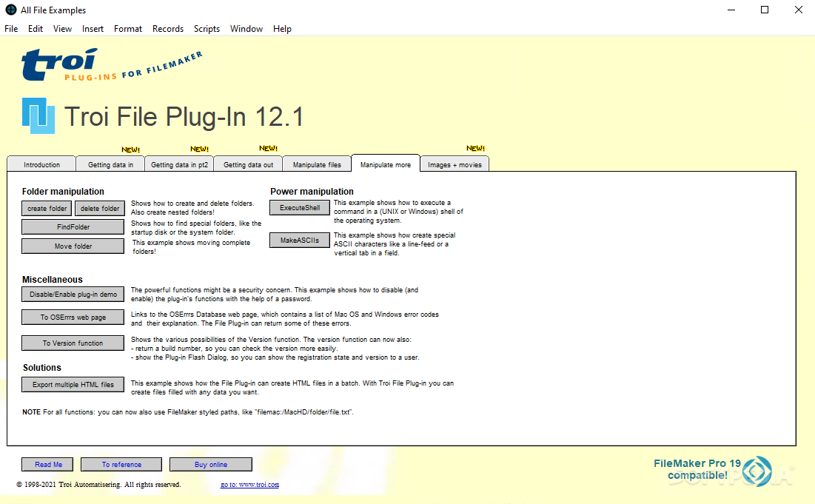Viewport: 815px width, 504px height.
Task: Click NEW! label above Getting data in tab
Action: (x=130, y=149)
